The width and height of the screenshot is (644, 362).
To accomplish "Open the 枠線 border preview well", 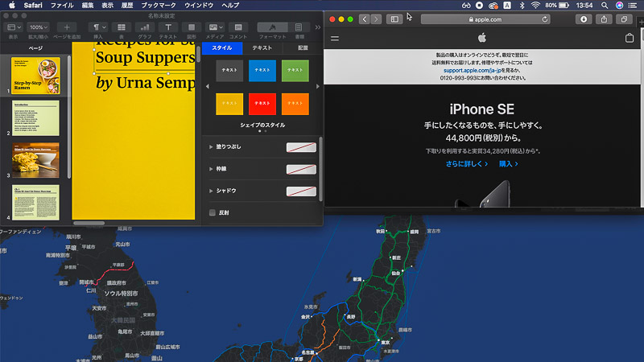I will pyautogui.click(x=301, y=169).
